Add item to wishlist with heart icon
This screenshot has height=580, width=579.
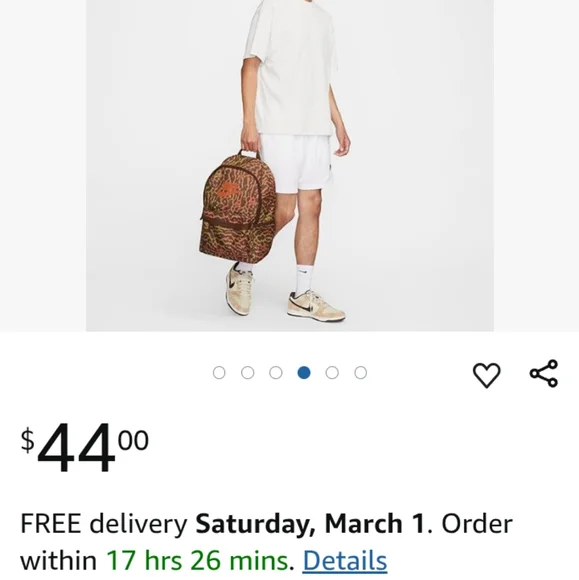(487, 375)
